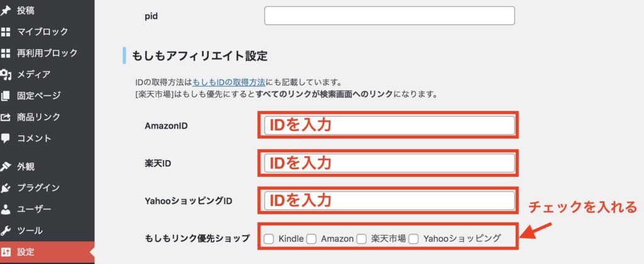Check the 楽天市場 checkbox

click(x=362, y=239)
